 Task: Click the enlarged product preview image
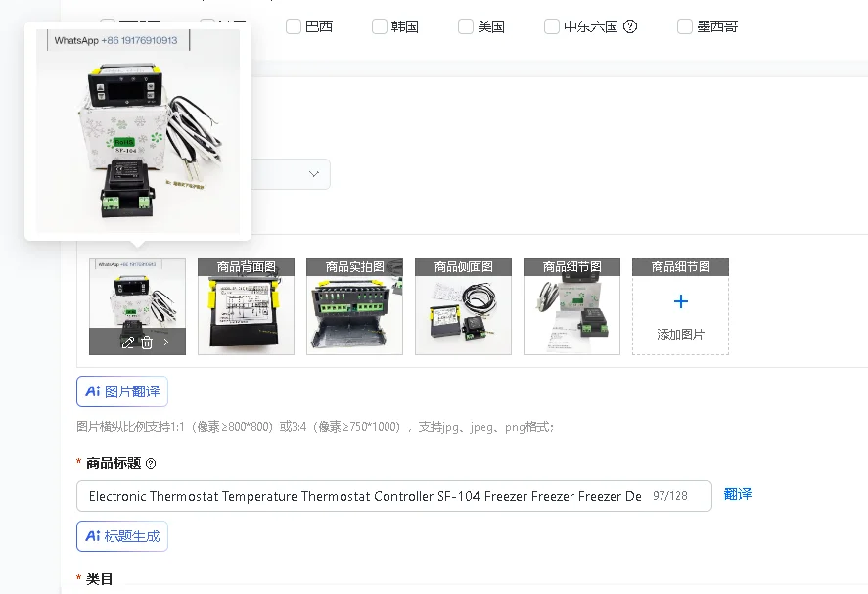pos(138,131)
